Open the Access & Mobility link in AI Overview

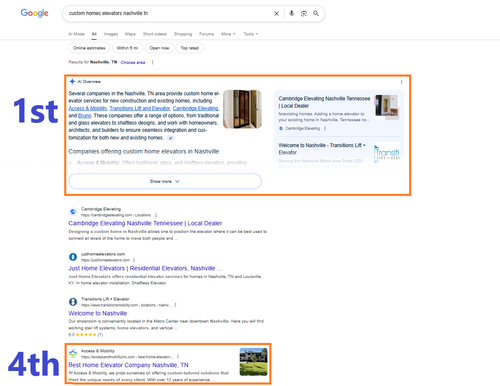[x=88, y=108]
